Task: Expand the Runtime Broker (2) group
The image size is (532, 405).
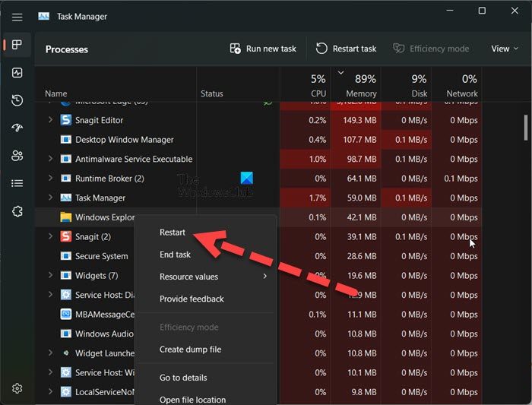Action: click(50, 178)
